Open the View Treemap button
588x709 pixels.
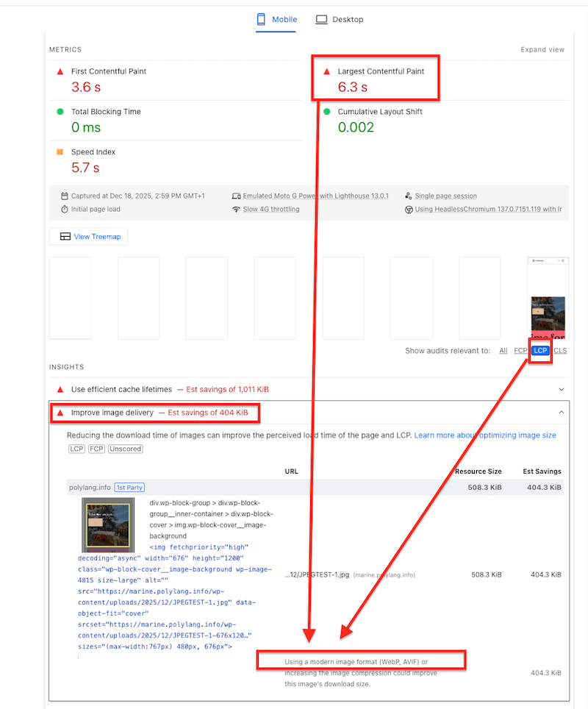[x=88, y=236]
